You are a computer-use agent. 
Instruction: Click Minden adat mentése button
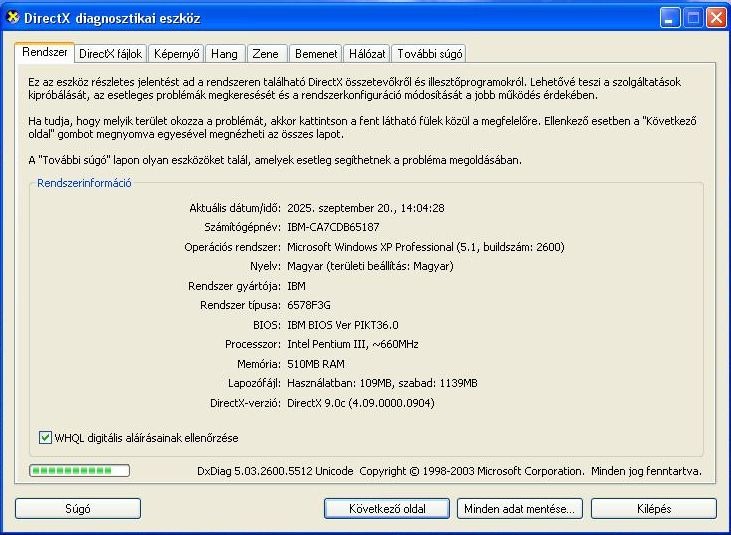(520, 508)
